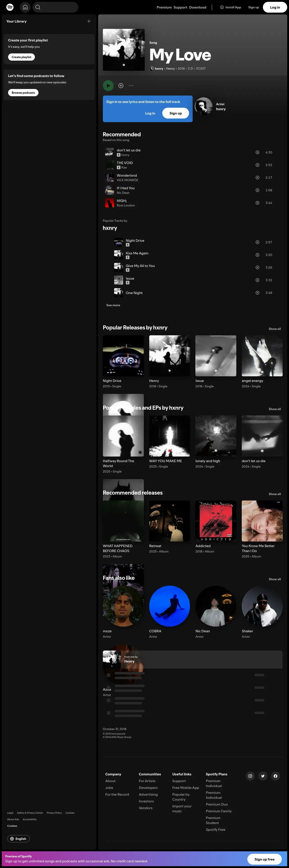Open Premium Family footer link
This screenshot has width=289, height=868.
(219, 811)
